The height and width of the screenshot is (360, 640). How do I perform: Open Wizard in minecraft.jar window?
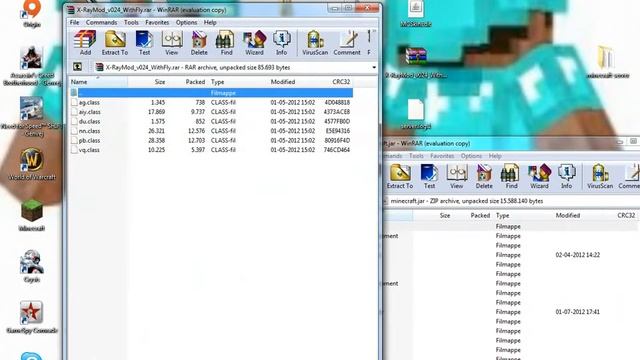coord(539,176)
